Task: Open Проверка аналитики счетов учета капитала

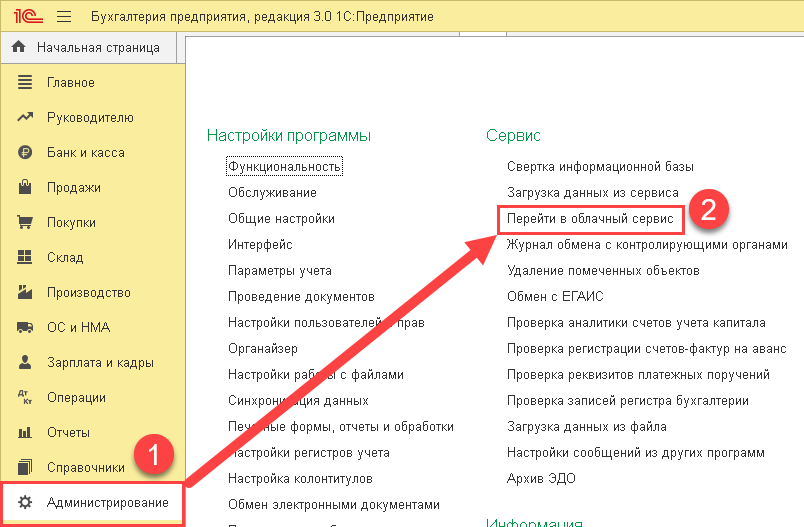Action: coord(636,322)
